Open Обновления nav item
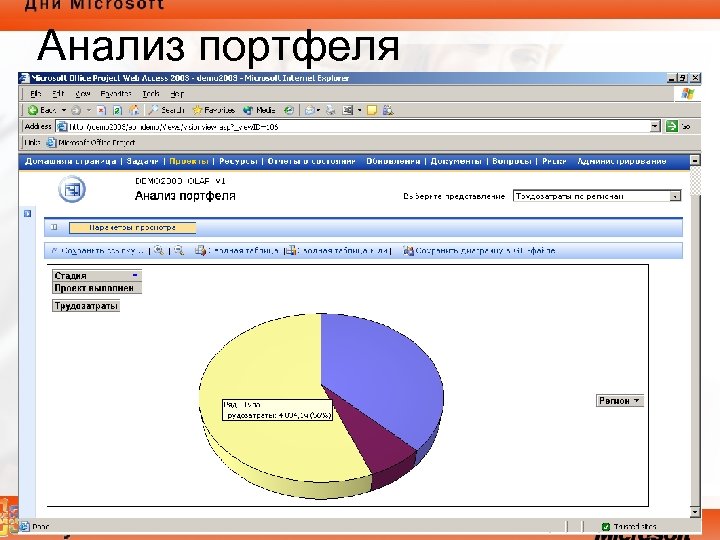This screenshot has width=720, height=540. point(393,161)
